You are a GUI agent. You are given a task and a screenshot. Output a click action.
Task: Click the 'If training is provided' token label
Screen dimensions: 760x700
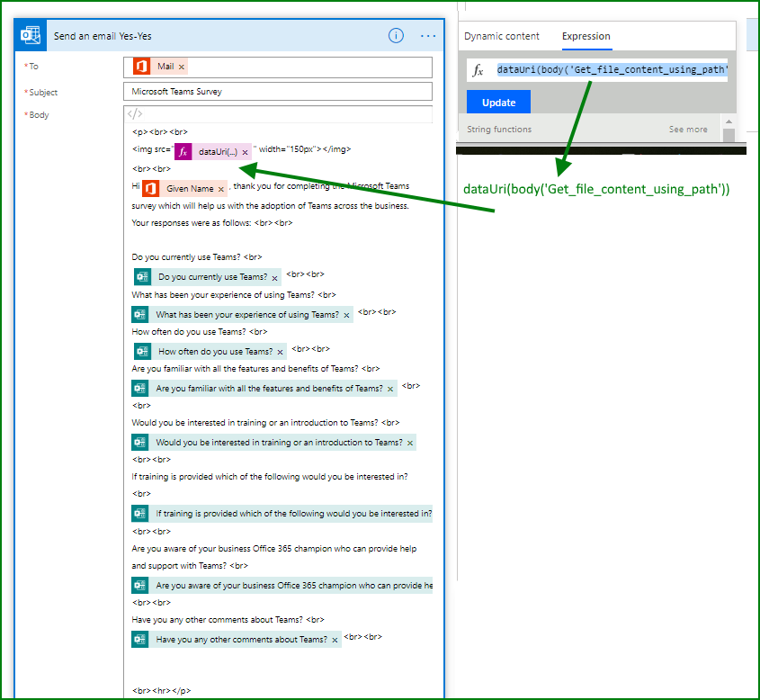(x=294, y=514)
